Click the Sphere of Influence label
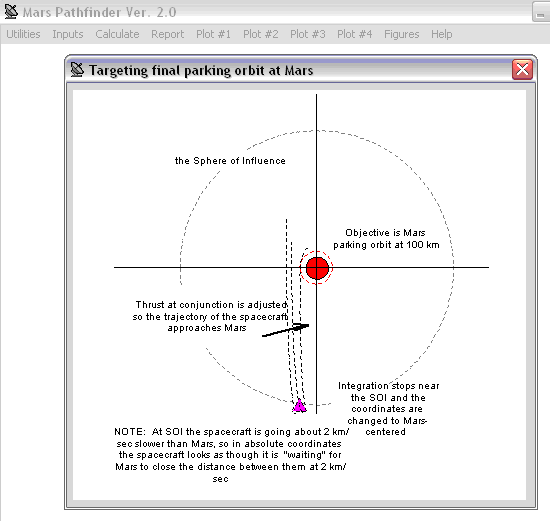This screenshot has width=550, height=521. 230,161
